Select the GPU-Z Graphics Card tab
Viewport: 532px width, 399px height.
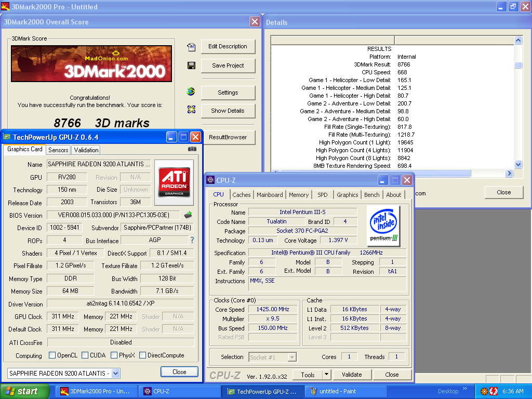pos(25,149)
